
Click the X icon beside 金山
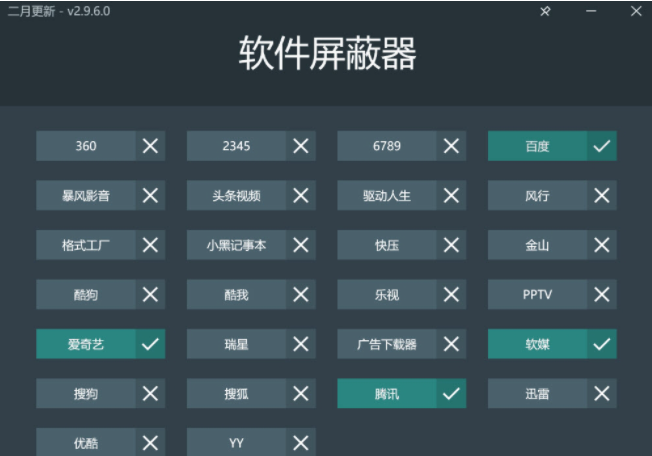pos(602,245)
